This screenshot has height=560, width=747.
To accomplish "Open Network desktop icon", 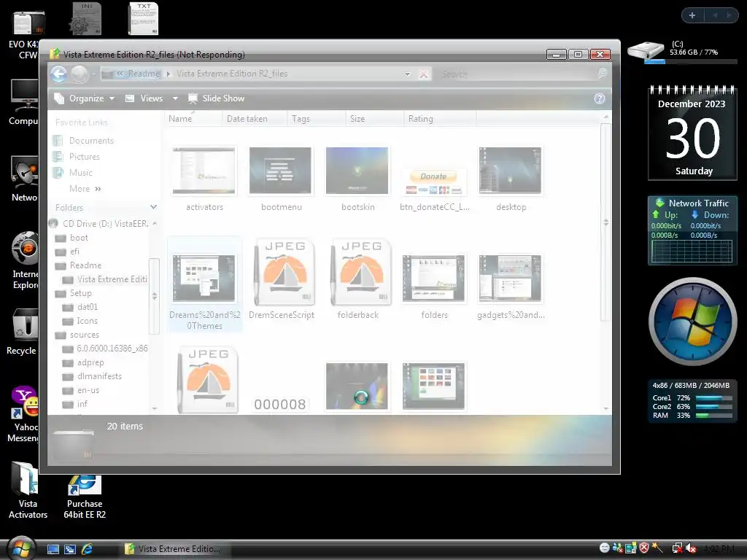I will click(24, 179).
